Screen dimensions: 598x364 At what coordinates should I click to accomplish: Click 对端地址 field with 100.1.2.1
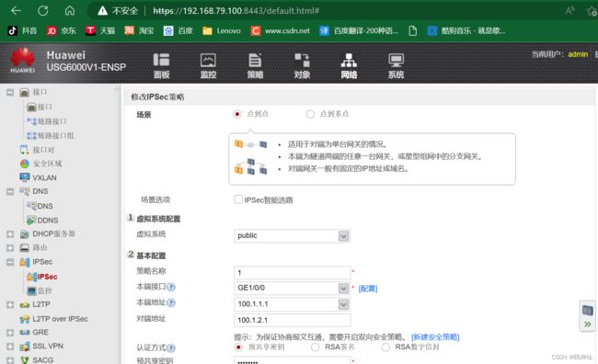pyautogui.click(x=292, y=320)
